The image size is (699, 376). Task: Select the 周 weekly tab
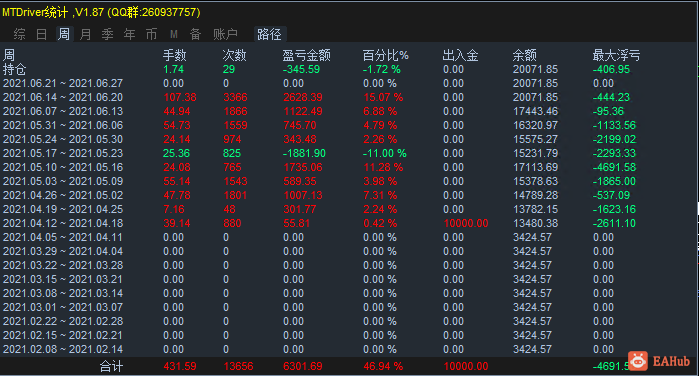[x=64, y=34]
